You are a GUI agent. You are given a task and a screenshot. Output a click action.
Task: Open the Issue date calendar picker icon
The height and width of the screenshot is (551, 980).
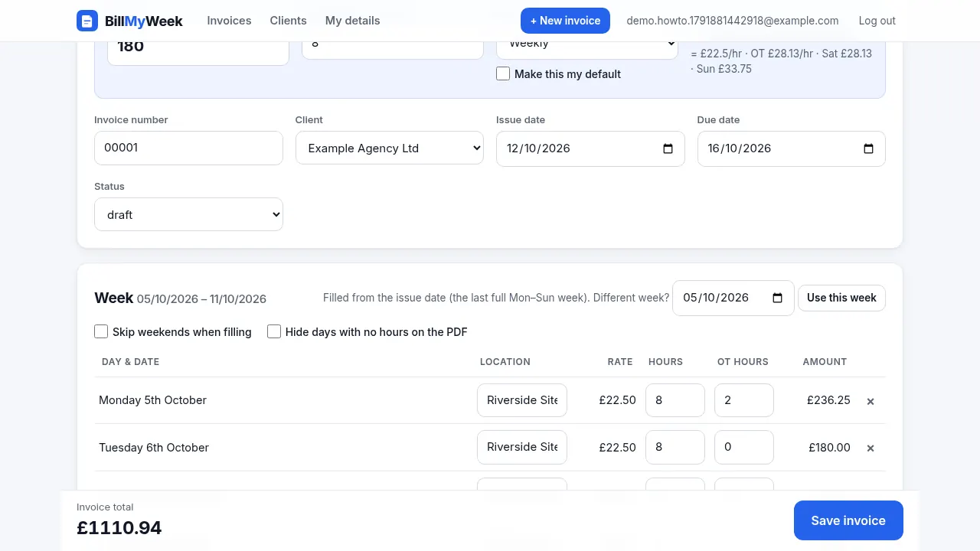pos(668,148)
